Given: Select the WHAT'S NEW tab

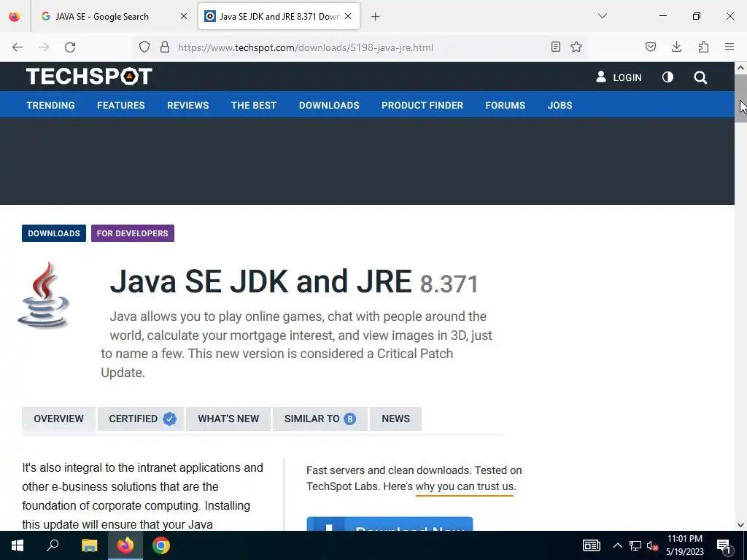Looking at the screenshot, I should [228, 419].
